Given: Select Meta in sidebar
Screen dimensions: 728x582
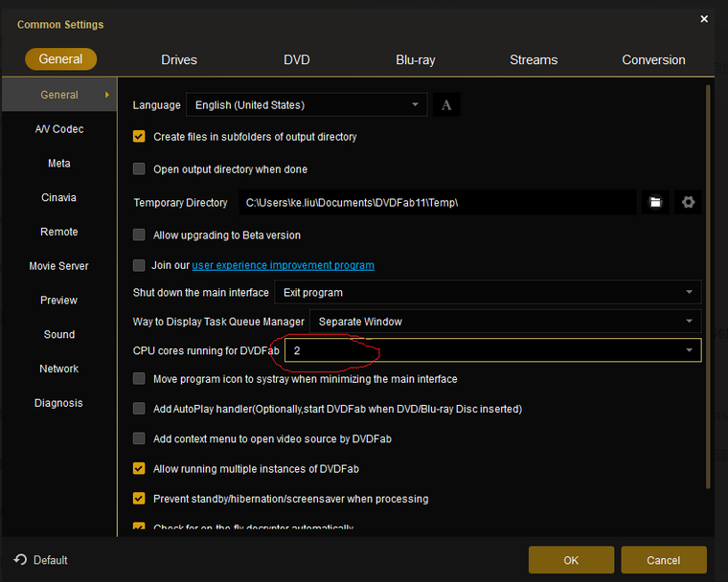Looking at the screenshot, I should pos(59,164).
